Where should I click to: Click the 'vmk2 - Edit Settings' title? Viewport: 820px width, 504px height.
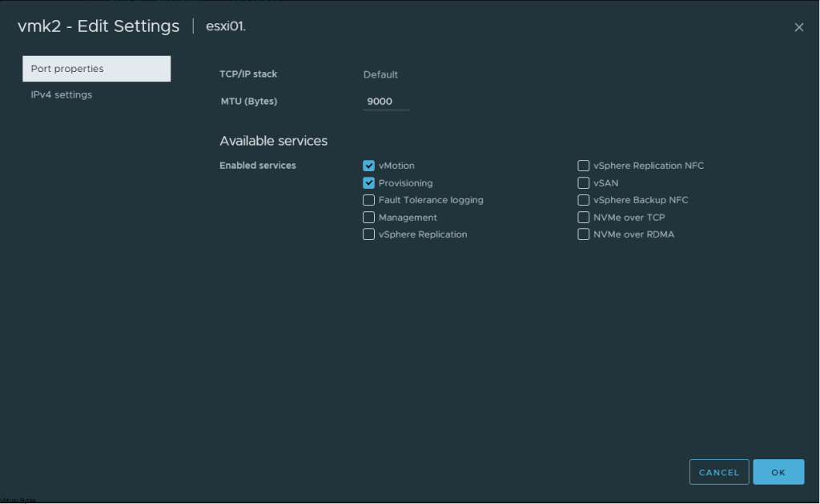[x=98, y=26]
